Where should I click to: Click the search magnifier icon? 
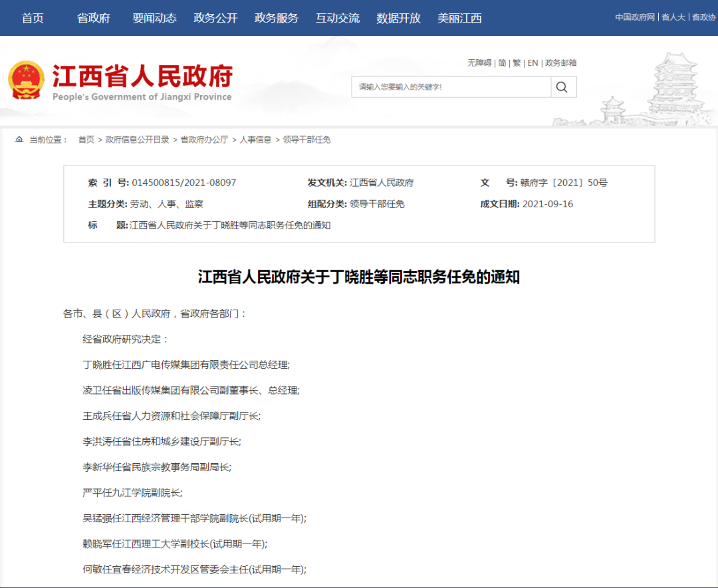562,86
